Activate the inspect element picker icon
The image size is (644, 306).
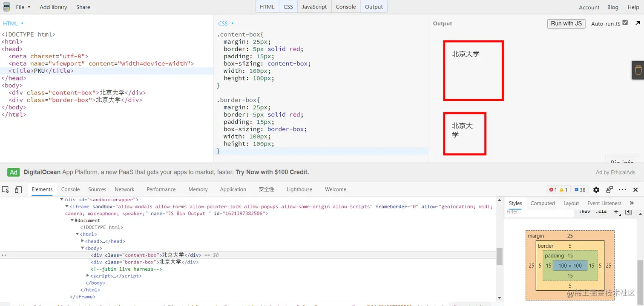pyautogui.click(x=6, y=190)
